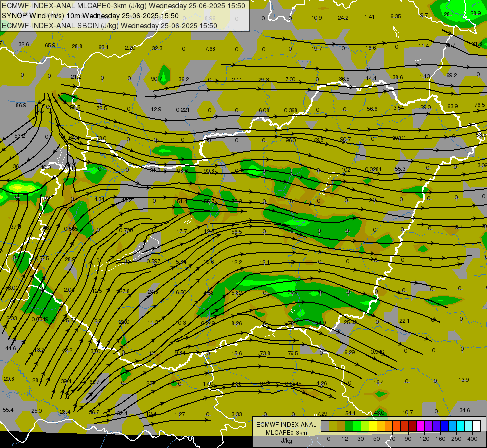
Task: Click the map value '0.0349'
Action: (x=40, y=319)
